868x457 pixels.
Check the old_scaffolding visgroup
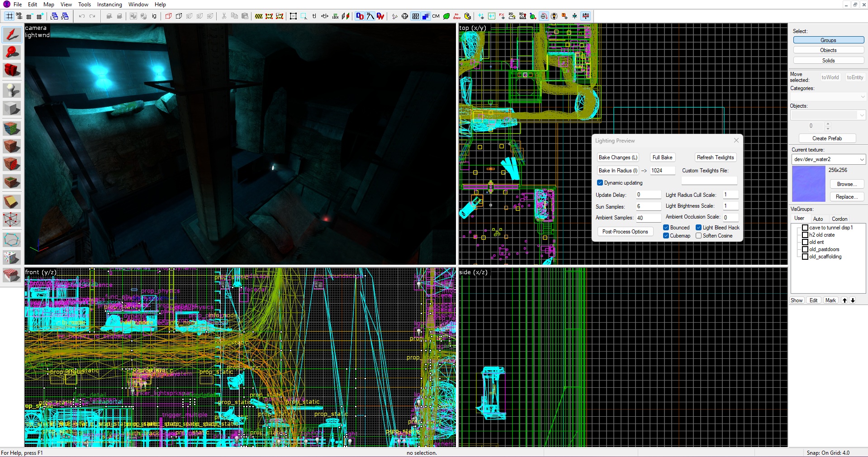805,257
